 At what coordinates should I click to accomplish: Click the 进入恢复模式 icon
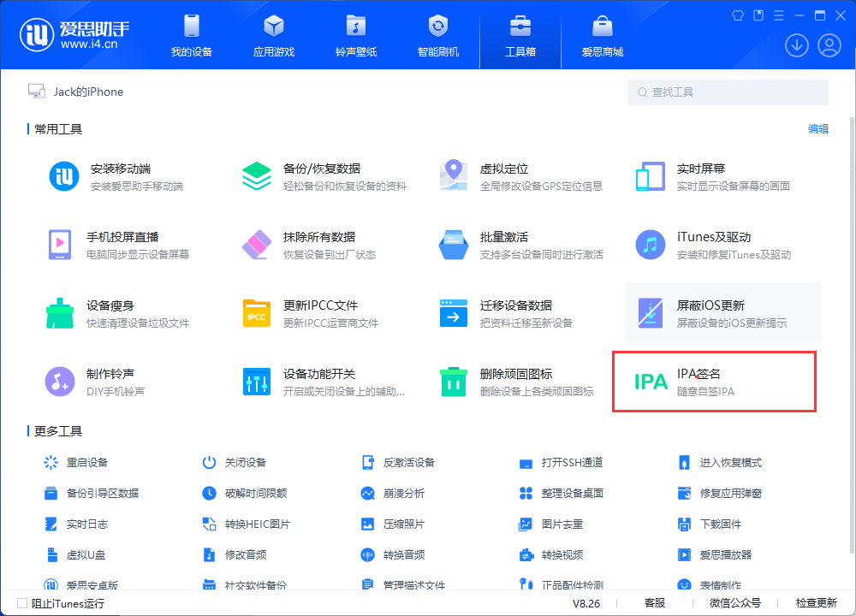684,463
